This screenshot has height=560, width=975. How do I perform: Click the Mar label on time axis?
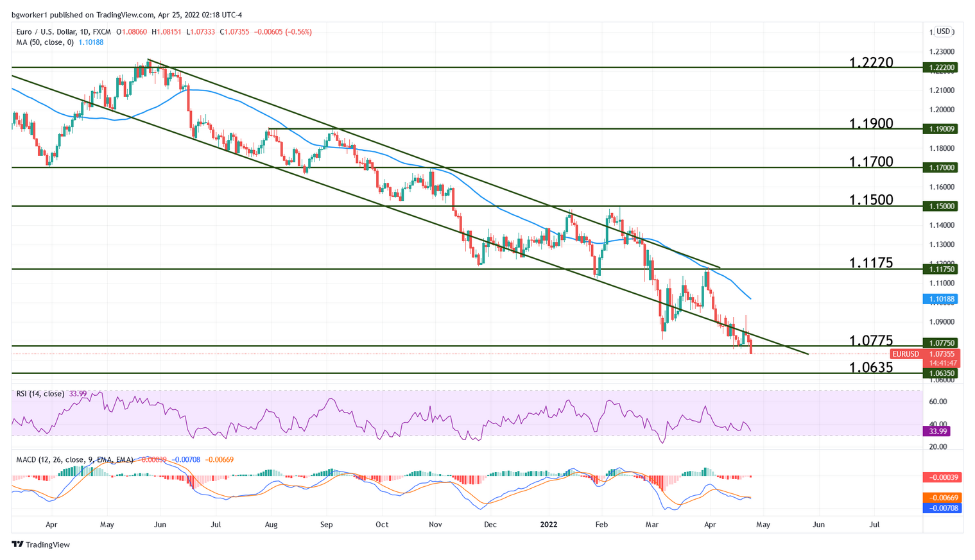[652, 524]
